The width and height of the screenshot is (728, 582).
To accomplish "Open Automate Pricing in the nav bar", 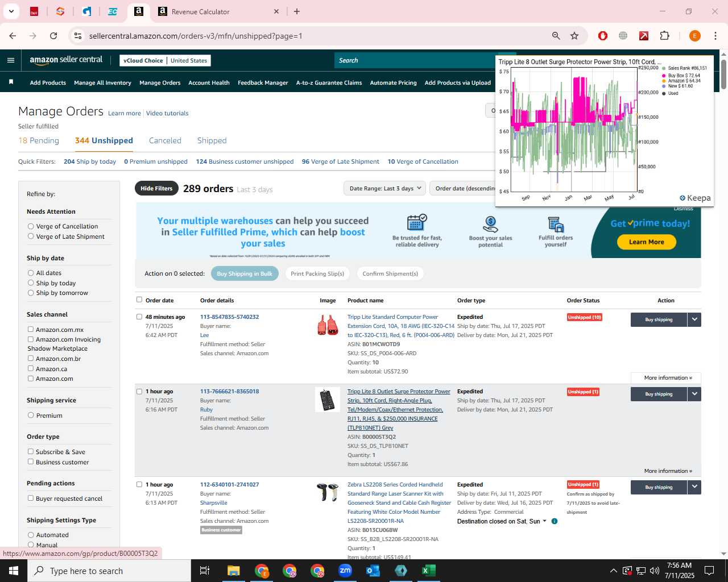I will tap(393, 82).
